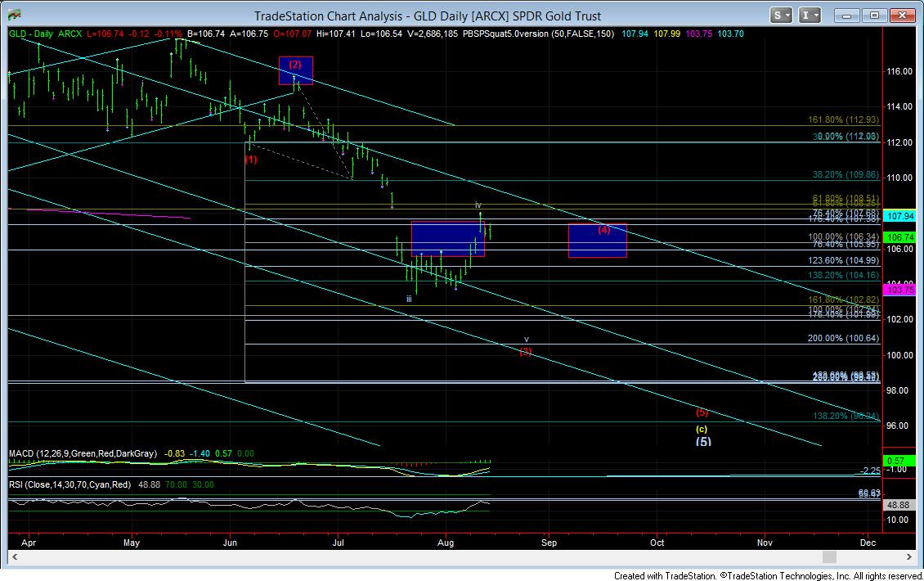Open the S symbol-link dropdown button
Screen dimensions: 924x581
point(781,16)
